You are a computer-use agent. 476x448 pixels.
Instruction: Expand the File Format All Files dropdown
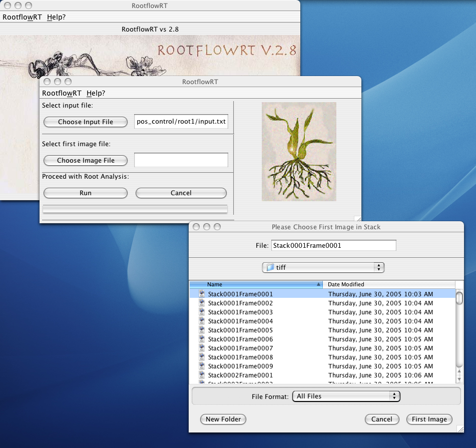(x=346, y=396)
